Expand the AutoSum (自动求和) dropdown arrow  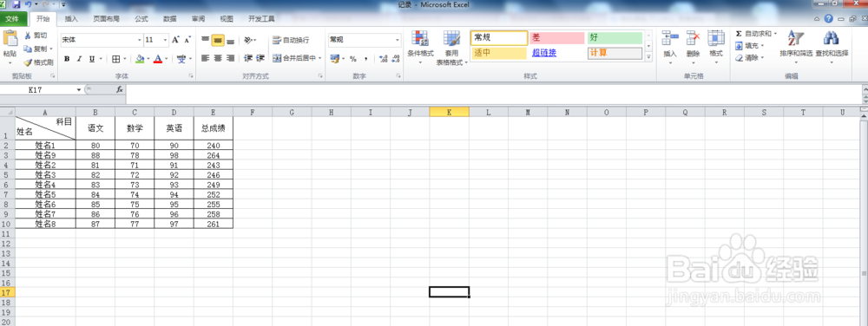[775, 34]
